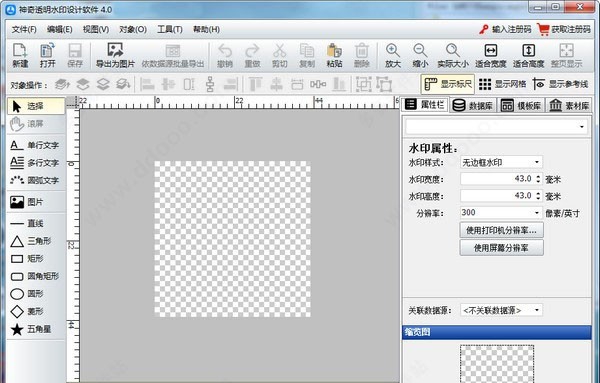Switch to the 属性栏 tab
This screenshot has height=383, width=600.
pyautogui.click(x=425, y=104)
